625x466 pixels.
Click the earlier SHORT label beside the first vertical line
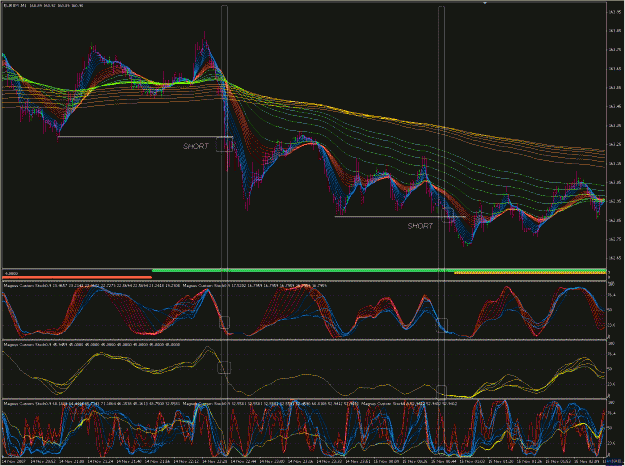[x=196, y=146]
